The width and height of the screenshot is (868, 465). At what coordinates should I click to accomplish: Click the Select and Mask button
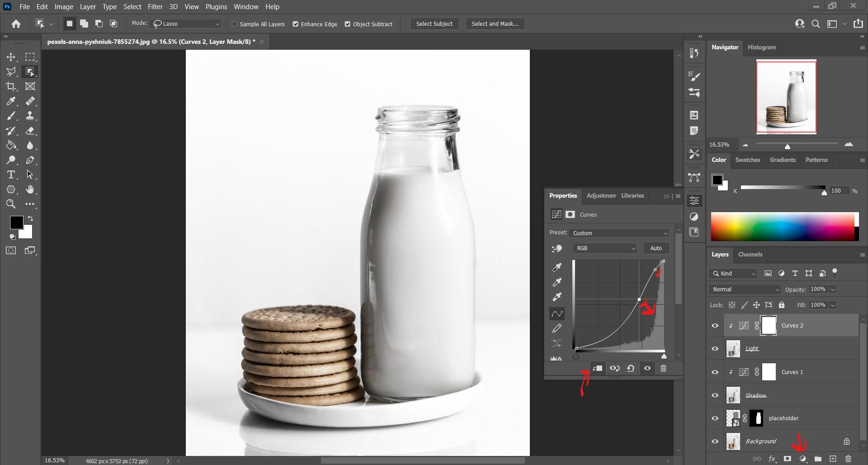495,24
